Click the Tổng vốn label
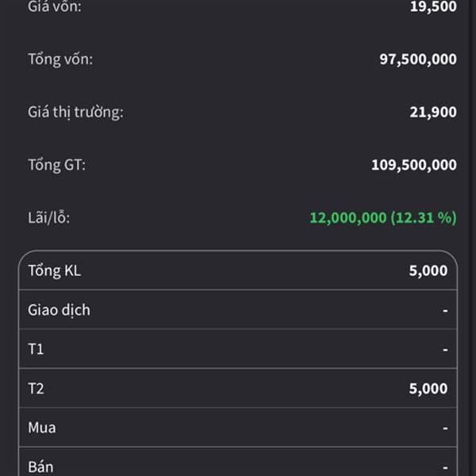This screenshot has width=476, height=476. [60, 59]
